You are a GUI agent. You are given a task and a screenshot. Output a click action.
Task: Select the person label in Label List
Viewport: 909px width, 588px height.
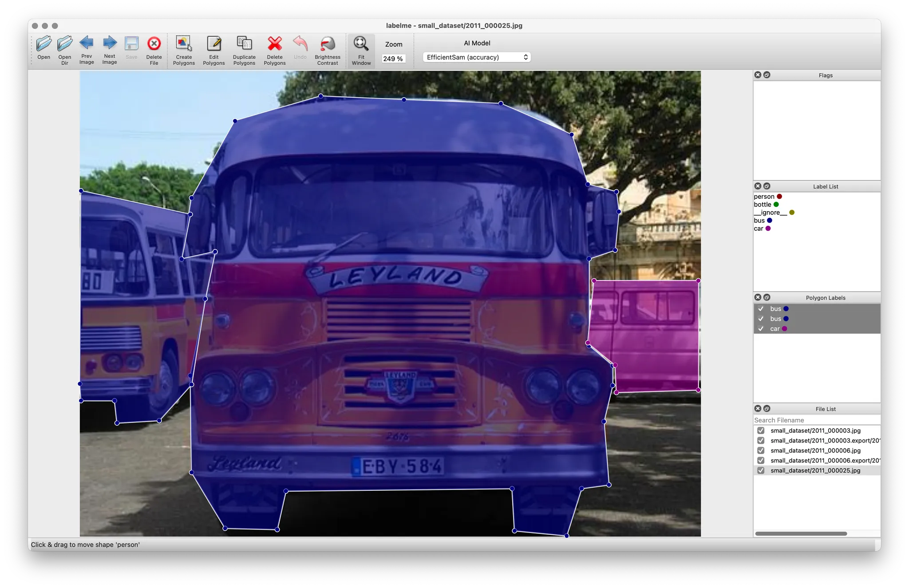(x=764, y=197)
